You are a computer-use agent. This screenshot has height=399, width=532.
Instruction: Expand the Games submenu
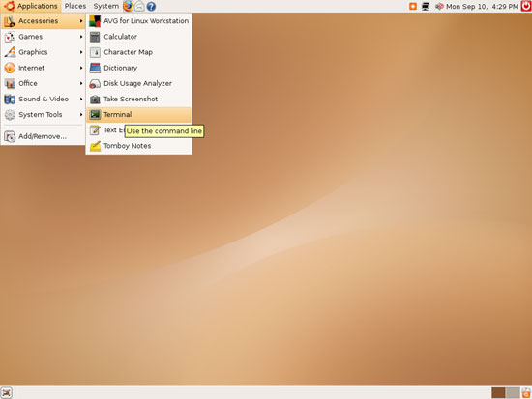click(x=44, y=37)
